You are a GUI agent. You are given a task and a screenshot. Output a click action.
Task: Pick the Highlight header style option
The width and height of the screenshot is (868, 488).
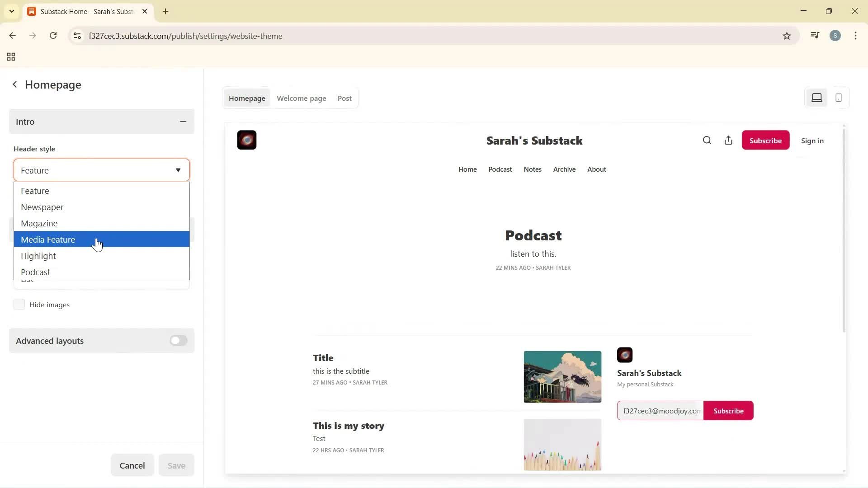click(38, 256)
